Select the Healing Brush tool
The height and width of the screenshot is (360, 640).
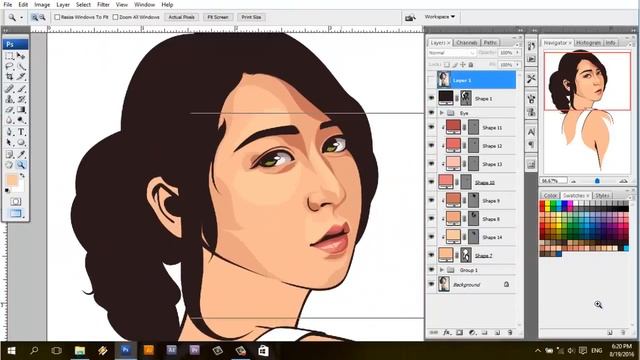click(x=9, y=89)
